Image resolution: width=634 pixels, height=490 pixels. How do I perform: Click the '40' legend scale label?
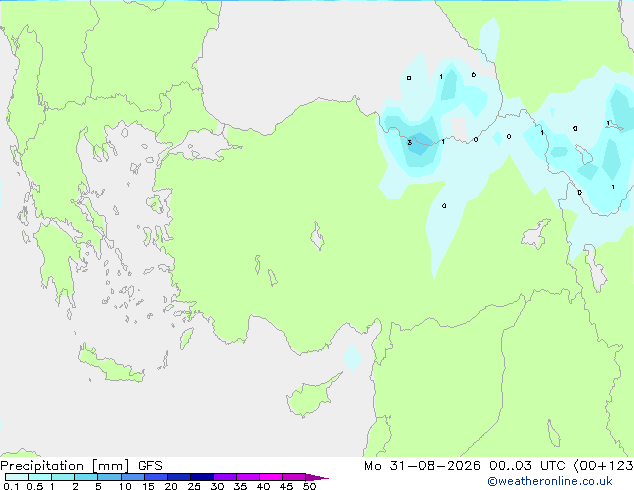tap(263, 486)
